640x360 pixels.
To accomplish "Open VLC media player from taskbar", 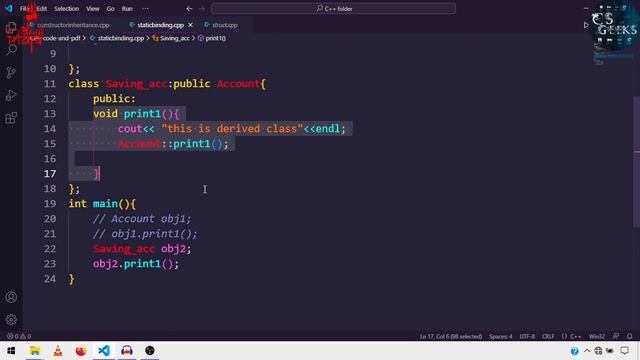I will (x=58, y=351).
